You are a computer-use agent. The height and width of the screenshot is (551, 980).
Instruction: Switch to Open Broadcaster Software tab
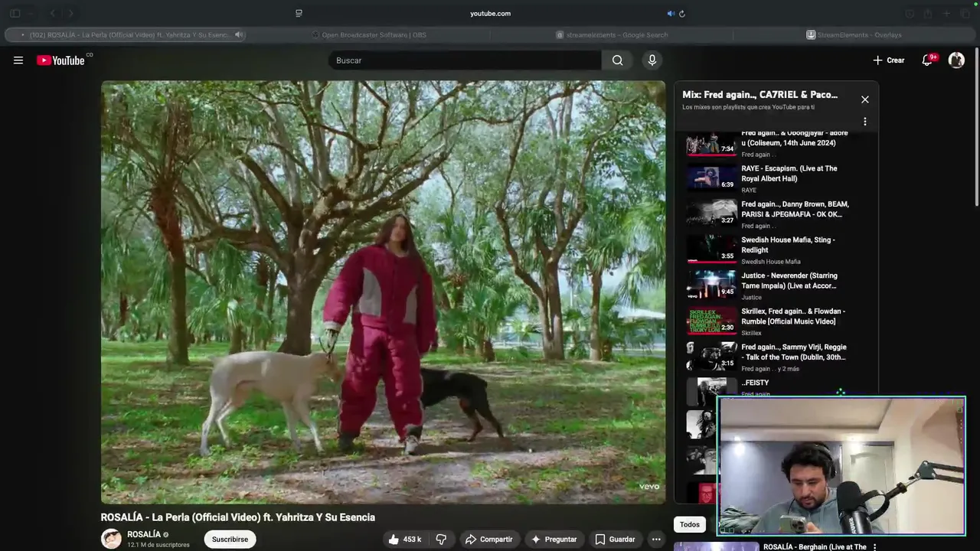tap(369, 34)
